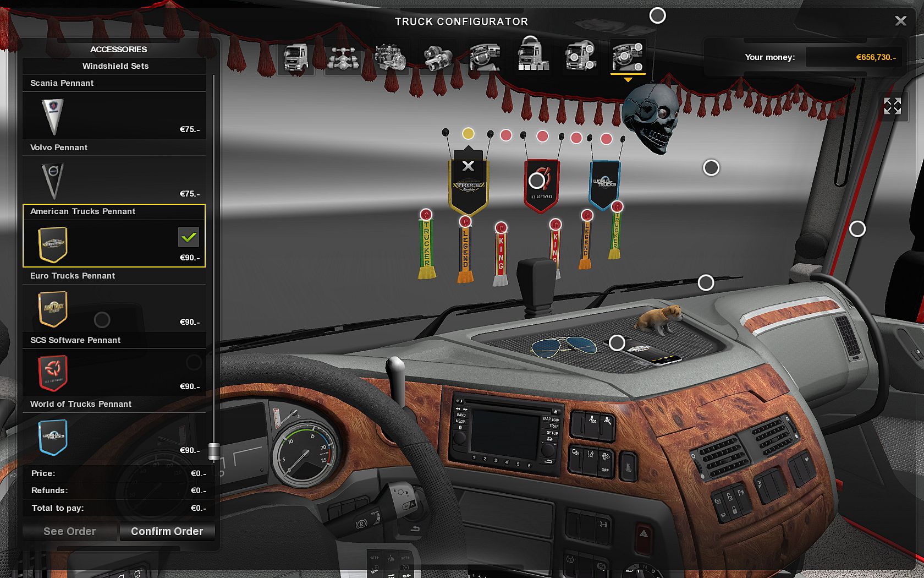Viewport: 924px width, 578px height.
Task: Select the interior accessories category
Action: click(x=627, y=58)
